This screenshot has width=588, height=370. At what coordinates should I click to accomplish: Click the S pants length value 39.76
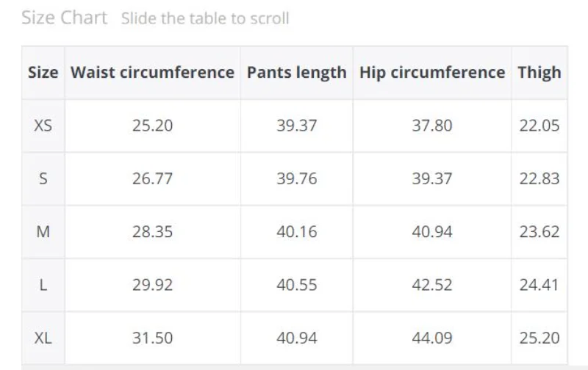click(x=296, y=178)
